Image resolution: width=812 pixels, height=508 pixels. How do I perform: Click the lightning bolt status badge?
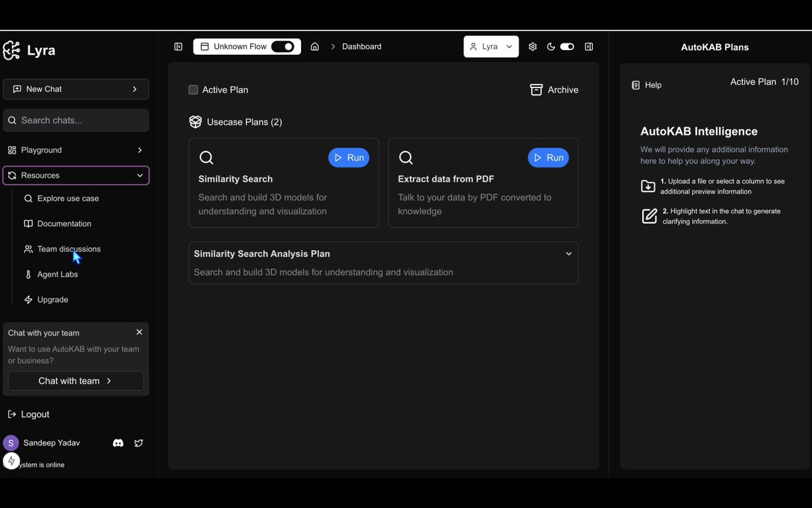pos(11,461)
